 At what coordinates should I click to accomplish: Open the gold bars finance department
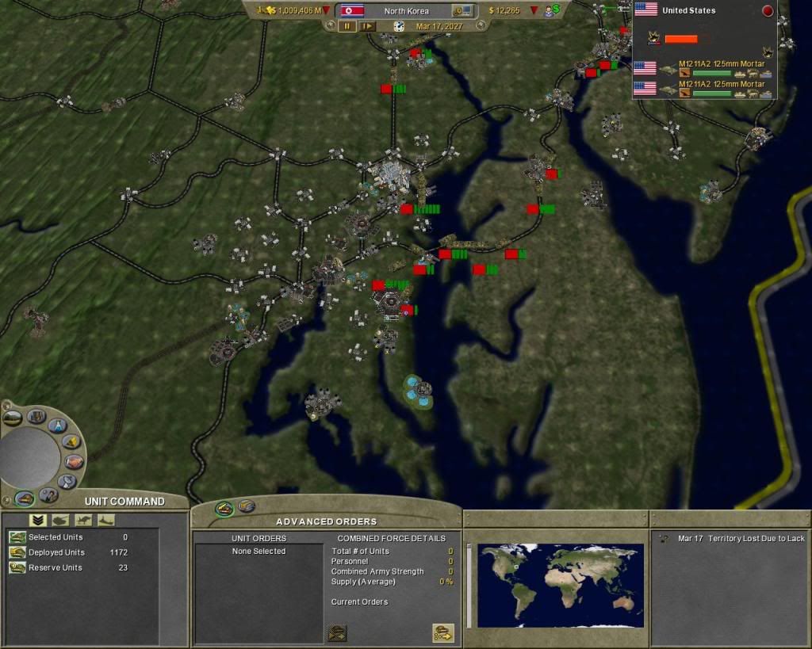(x=71, y=442)
